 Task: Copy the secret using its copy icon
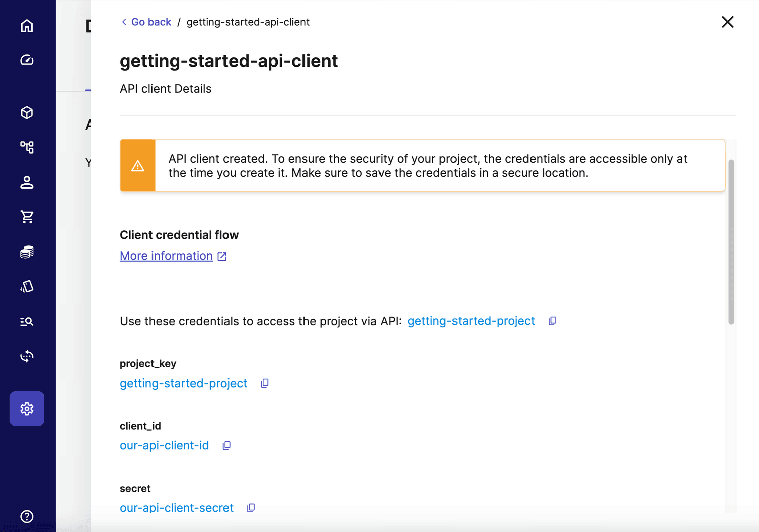click(250, 508)
